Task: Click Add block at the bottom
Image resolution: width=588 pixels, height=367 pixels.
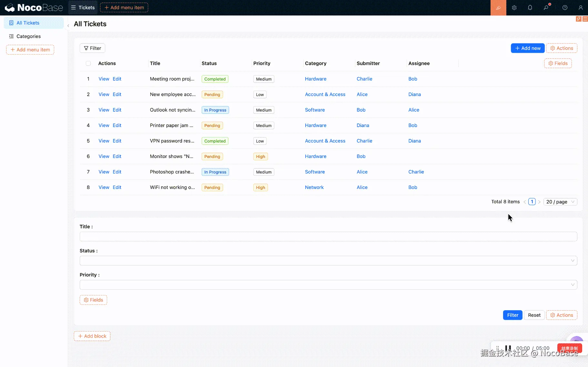Action: [92, 336]
